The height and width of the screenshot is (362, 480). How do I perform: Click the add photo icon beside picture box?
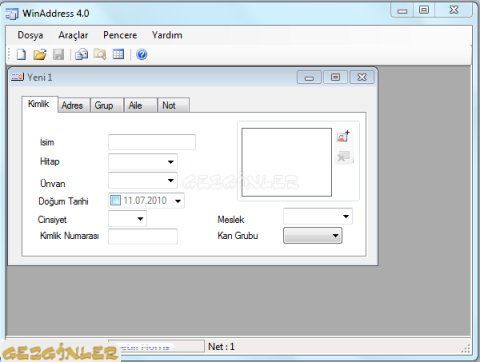pos(343,136)
